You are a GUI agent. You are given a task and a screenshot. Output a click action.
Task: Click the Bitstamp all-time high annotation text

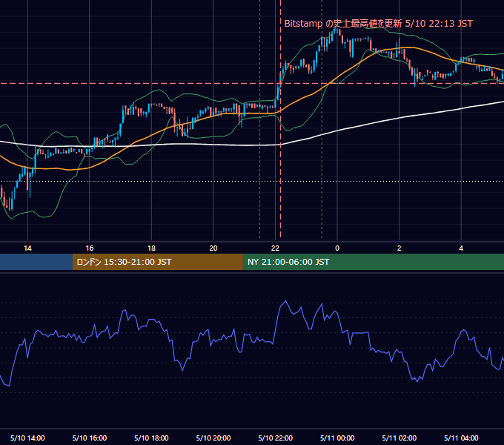coord(378,24)
